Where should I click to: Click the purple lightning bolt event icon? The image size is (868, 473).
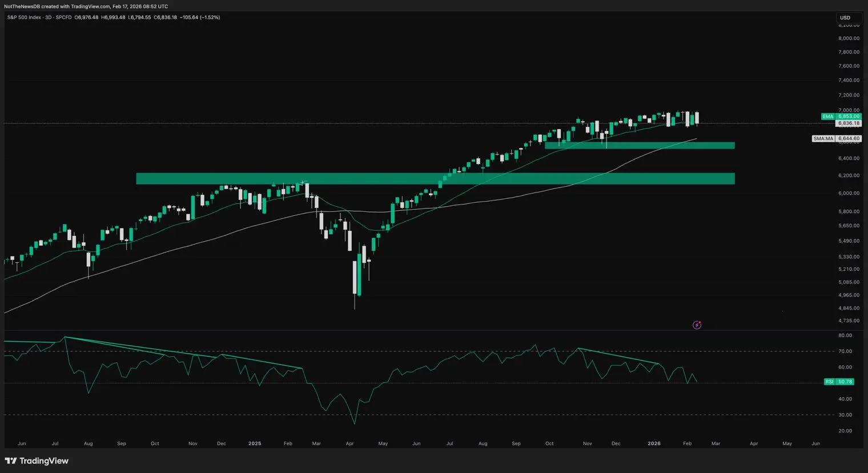[x=697, y=325]
